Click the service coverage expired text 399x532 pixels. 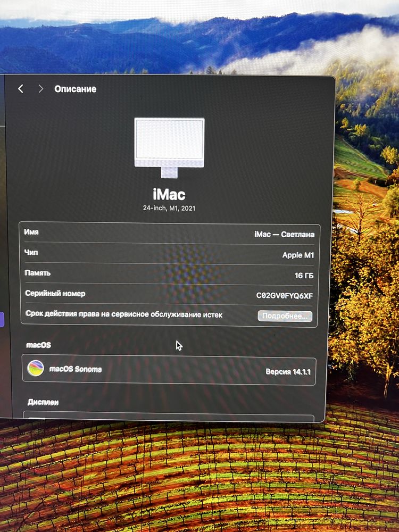[124, 314]
